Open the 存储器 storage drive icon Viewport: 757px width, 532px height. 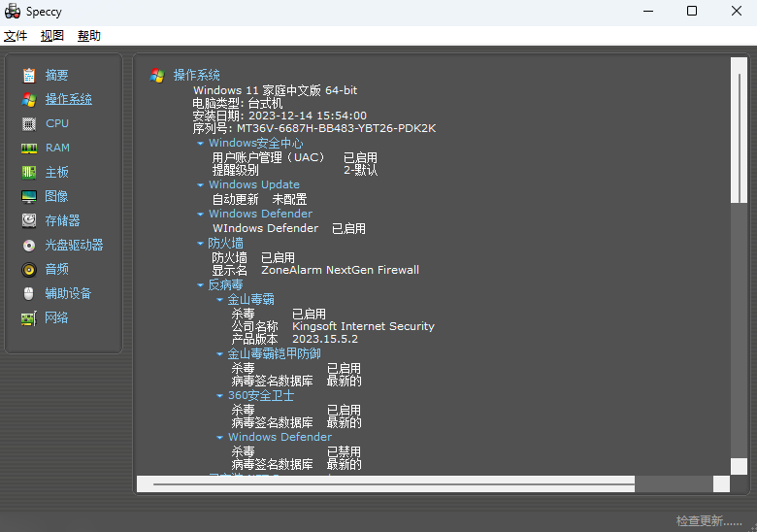click(x=29, y=220)
